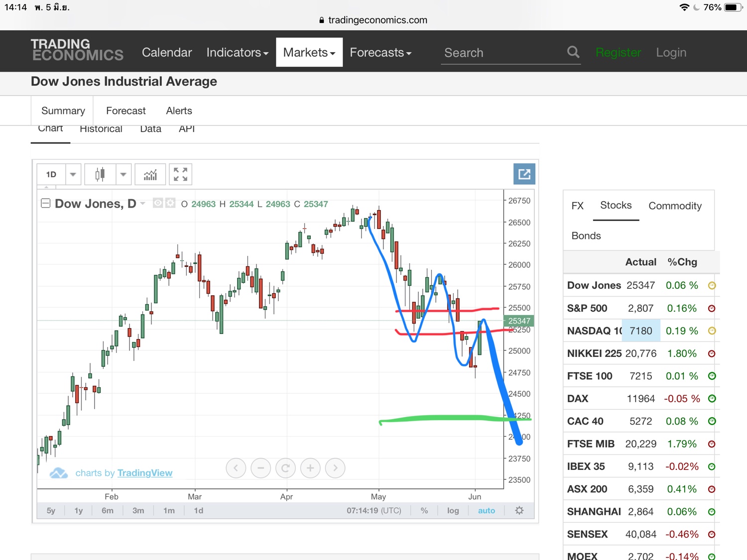Open the chart style dropdown arrow

click(123, 174)
